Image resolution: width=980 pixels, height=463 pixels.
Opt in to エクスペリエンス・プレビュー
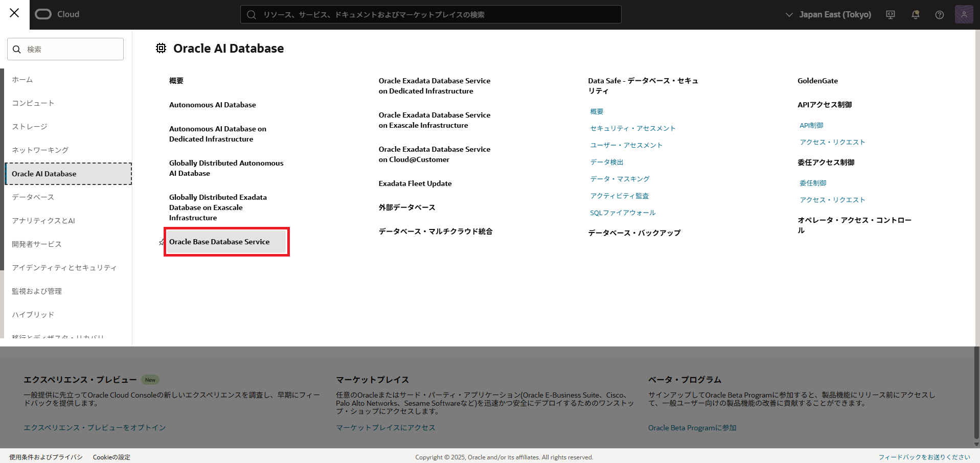coord(95,427)
